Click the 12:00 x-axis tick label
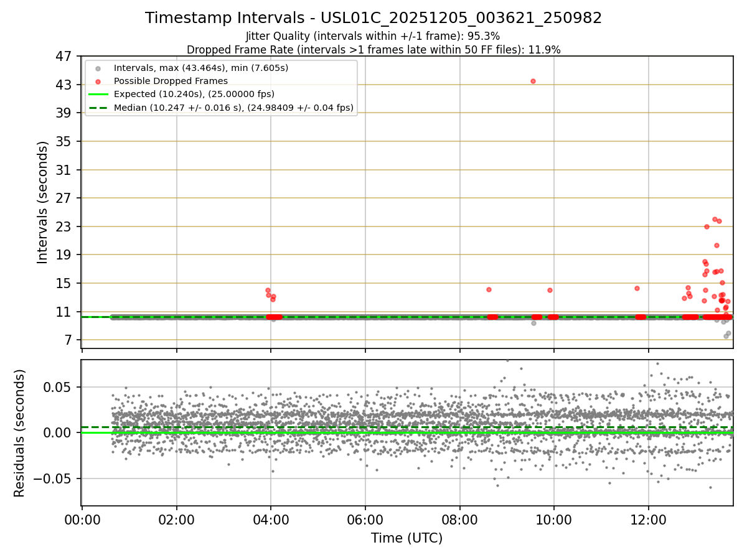 649,520
